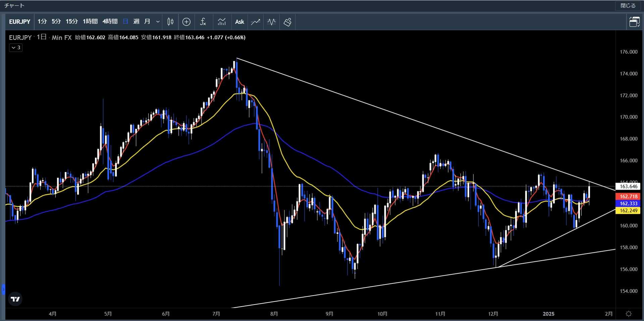This screenshot has width=644, height=321.
Task: Click the 2月 date axis label
Action: 609,314
